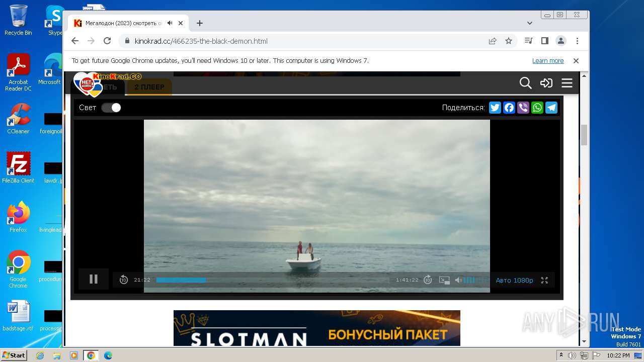Viewport: 644px width, 362px height.
Task: Reload the page
Action: pos(107,41)
